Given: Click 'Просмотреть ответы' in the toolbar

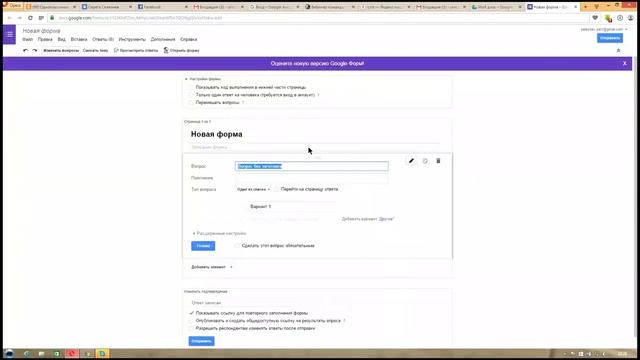Looking at the screenshot, I should tap(136, 50).
